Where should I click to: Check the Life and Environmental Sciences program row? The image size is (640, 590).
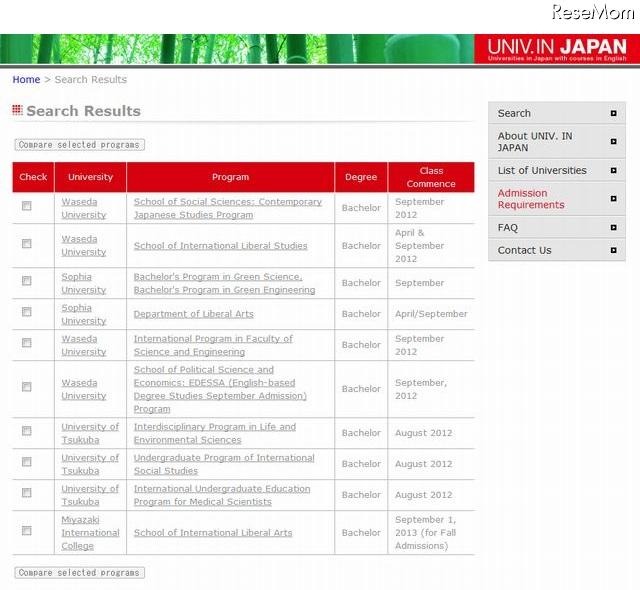[27, 431]
